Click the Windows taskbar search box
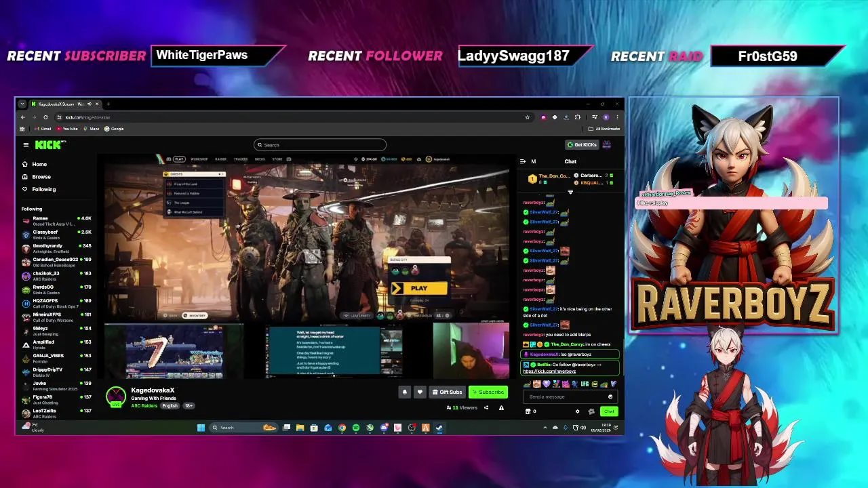 point(243,428)
